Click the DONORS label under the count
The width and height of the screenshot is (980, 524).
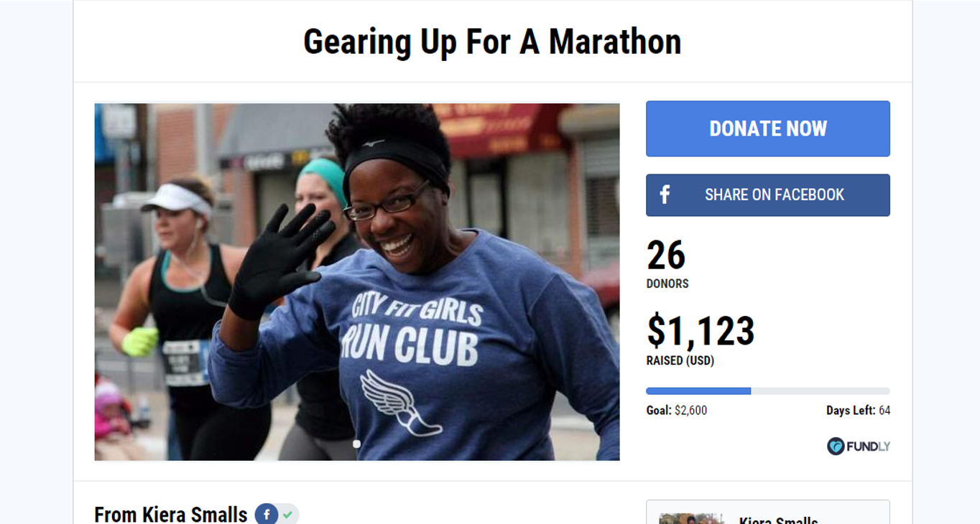pos(667,284)
